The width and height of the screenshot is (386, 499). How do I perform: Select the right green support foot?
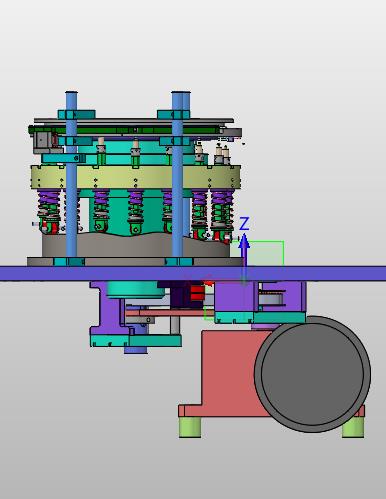tap(353, 427)
